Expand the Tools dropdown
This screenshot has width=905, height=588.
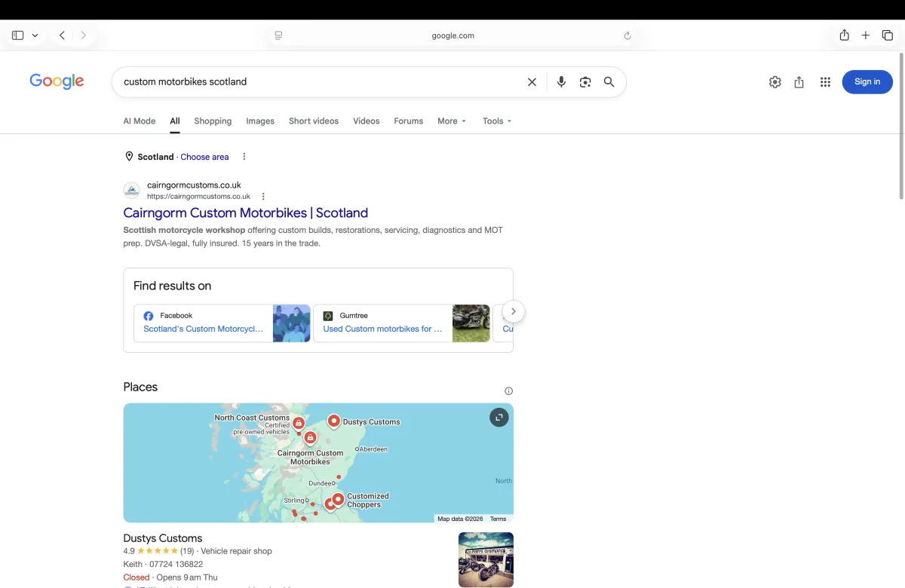497,121
